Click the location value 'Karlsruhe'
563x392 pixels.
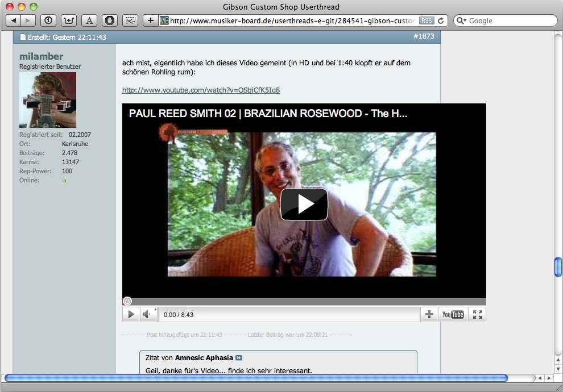click(x=75, y=144)
